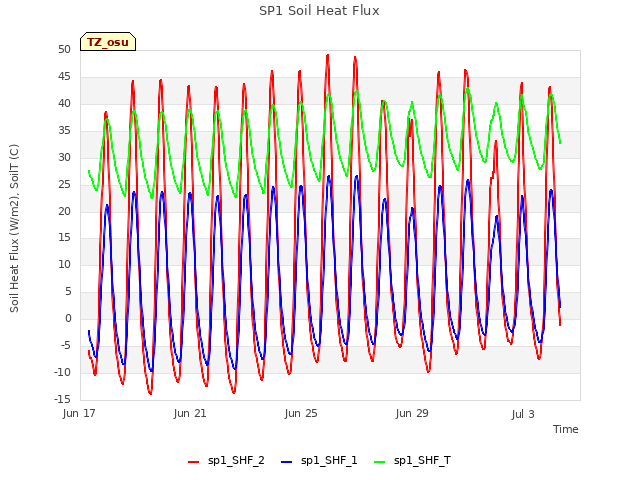The image size is (640, 480).
Task: Click the 25 y-axis tick label
Action: [64, 184]
